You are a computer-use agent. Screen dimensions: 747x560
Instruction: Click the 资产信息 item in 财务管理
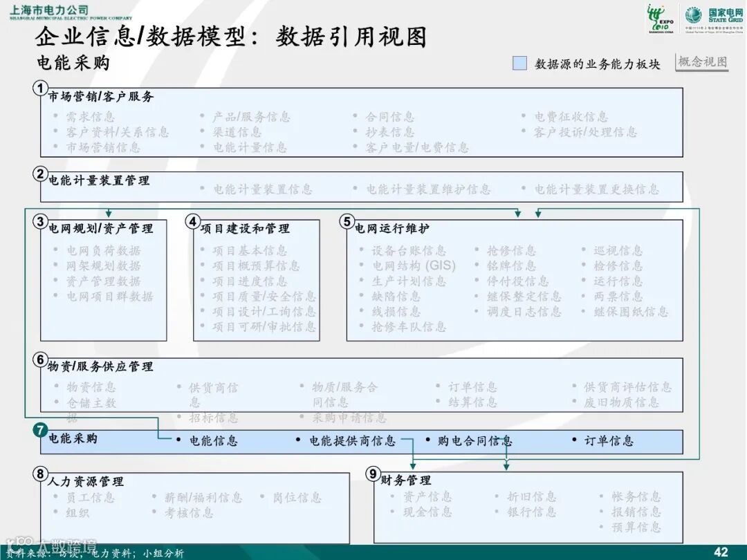(427, 496)
